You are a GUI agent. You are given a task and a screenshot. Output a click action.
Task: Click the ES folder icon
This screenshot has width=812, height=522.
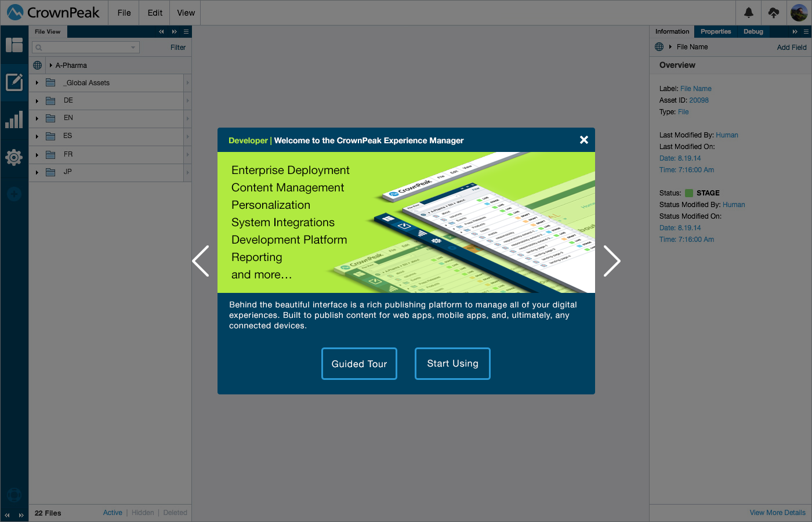[50, 136]
